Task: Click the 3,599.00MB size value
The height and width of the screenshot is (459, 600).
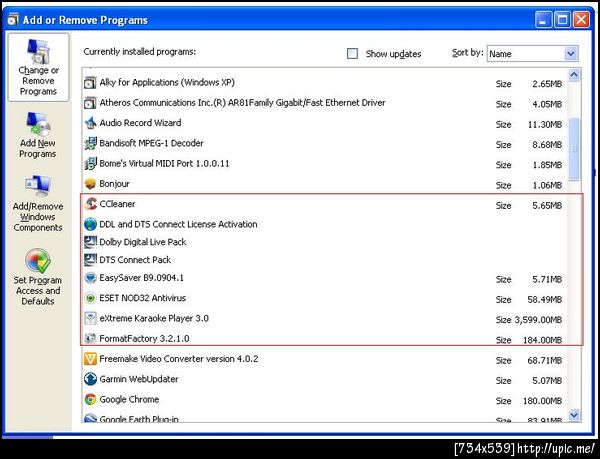Action: [x=538, y=320]
